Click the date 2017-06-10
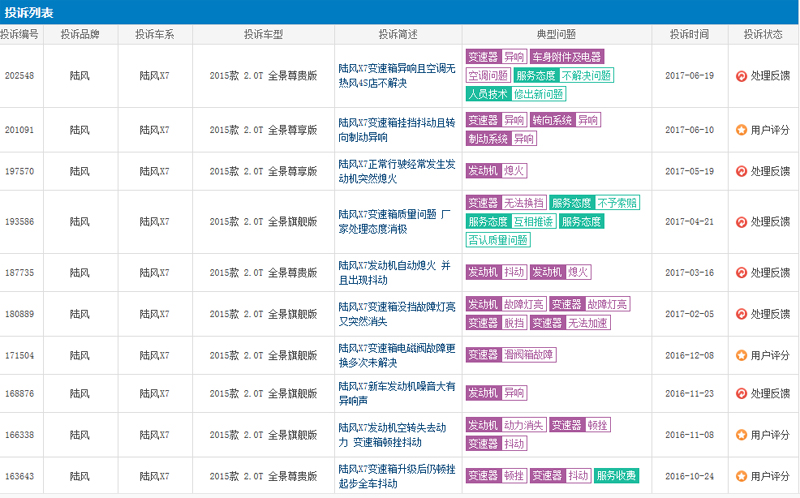This screenshot has width=800, height=498. 689,130
